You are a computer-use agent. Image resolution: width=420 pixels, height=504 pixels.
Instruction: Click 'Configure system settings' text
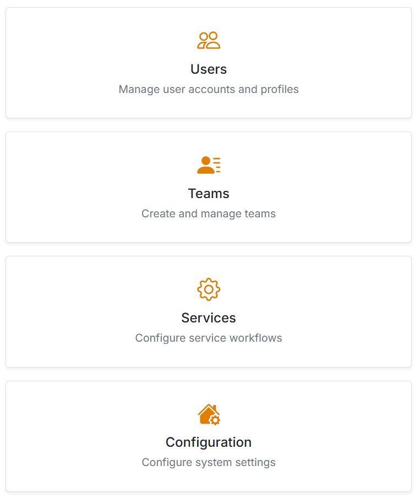tap(209, 462)
